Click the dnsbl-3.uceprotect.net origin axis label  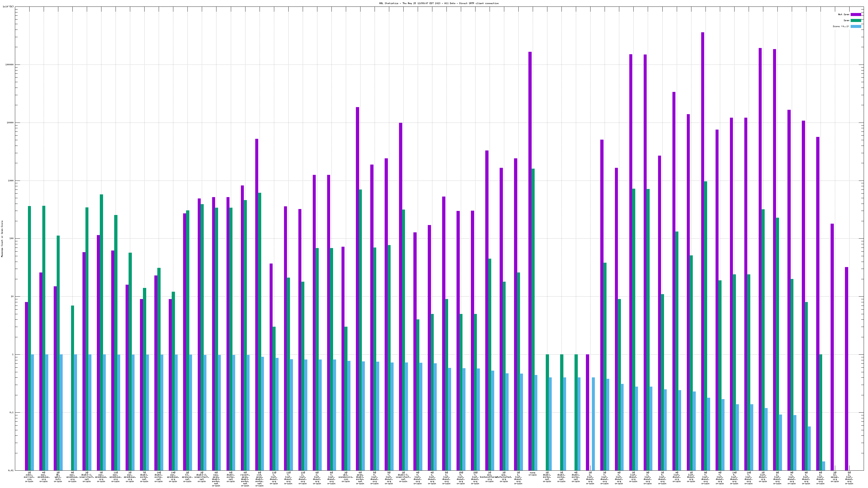pyautogui.click(x=403, y=477)
